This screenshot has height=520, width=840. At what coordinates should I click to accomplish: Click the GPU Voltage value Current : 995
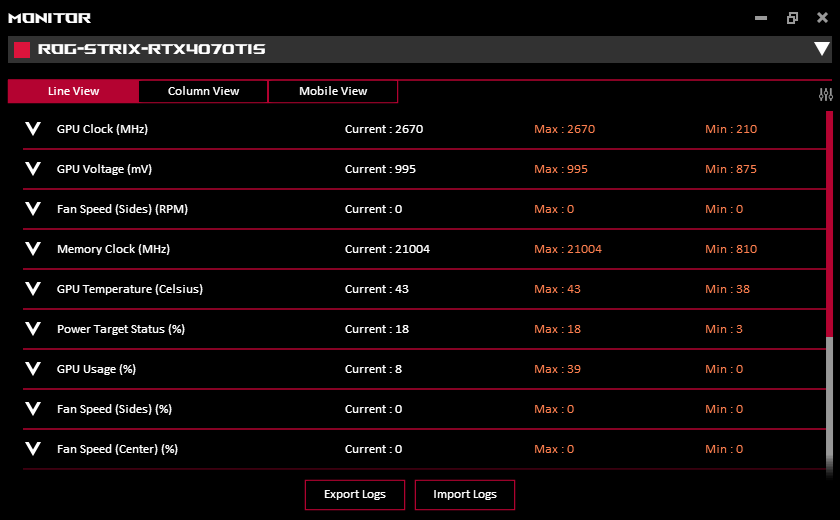(x=380, y=169)
